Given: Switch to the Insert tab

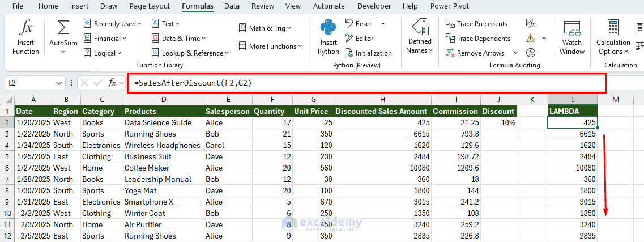Looking at the screenshot, I should (79, 6).
